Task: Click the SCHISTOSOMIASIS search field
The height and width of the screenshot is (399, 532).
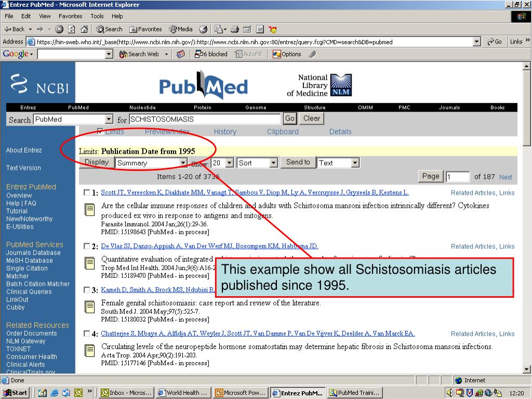Action: click(x=205, y=119)
